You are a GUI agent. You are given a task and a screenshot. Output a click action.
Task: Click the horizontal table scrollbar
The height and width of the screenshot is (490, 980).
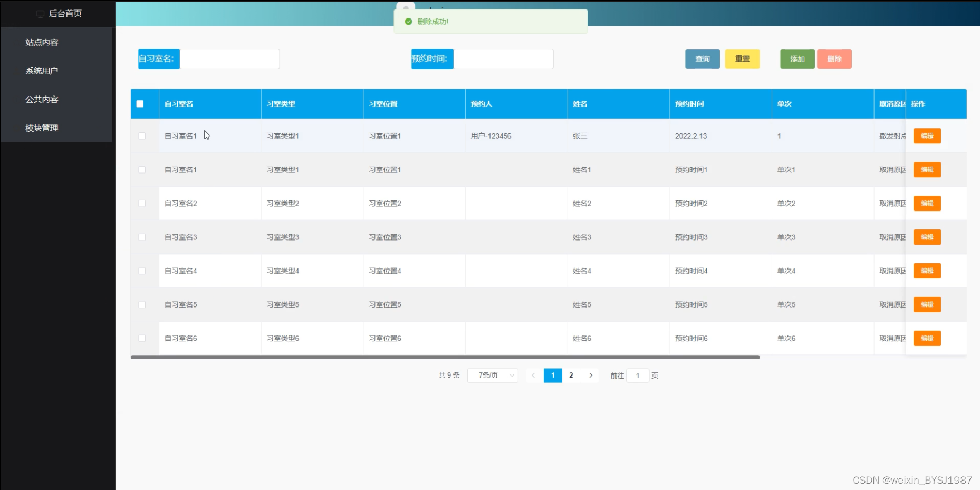point(445,357)
